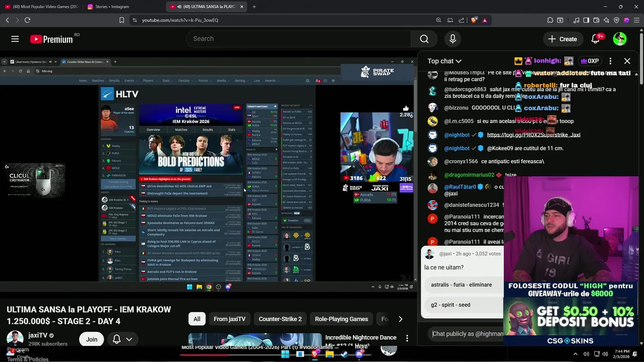644x362 pixels.
Task: Switch to Stories Instagram browser tab
Action: click(123, 7)
